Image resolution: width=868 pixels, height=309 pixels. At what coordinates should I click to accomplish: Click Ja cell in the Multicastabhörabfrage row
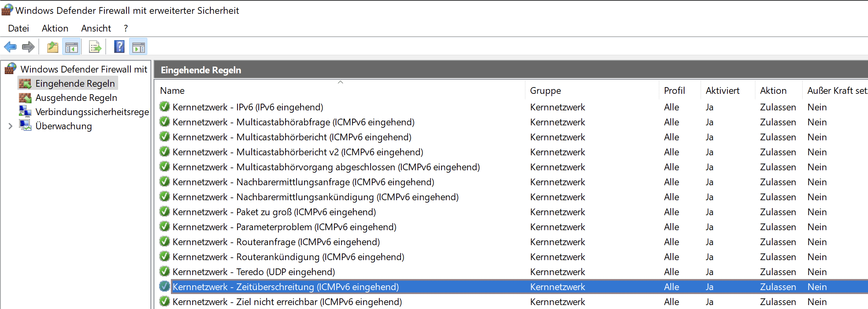[x=710, y=122]
